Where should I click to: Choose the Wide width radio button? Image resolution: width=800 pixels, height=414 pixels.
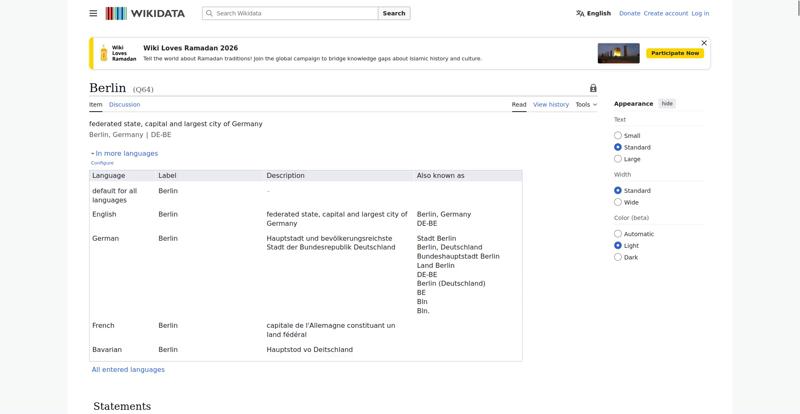(618, 202)
